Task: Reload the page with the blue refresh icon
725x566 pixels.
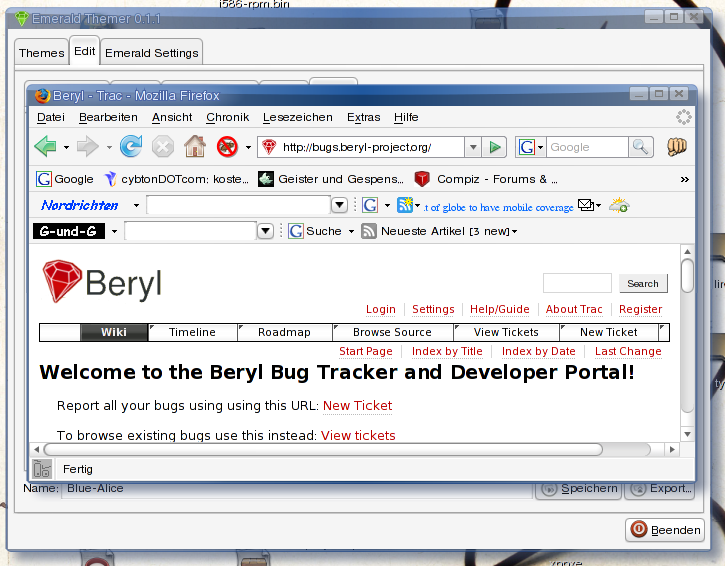Action: click(x=131, y=147)
